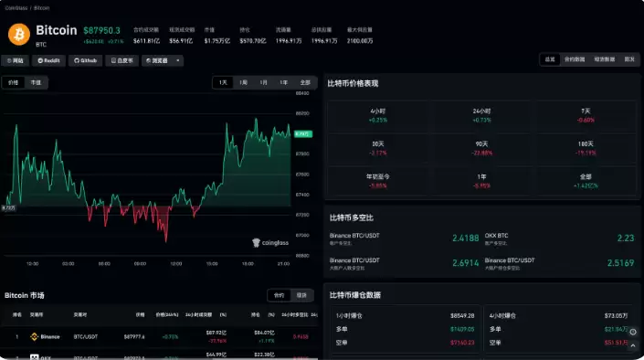Click the 年初至今 performance cell
The image size is (644, 360).
pos(378,181)
